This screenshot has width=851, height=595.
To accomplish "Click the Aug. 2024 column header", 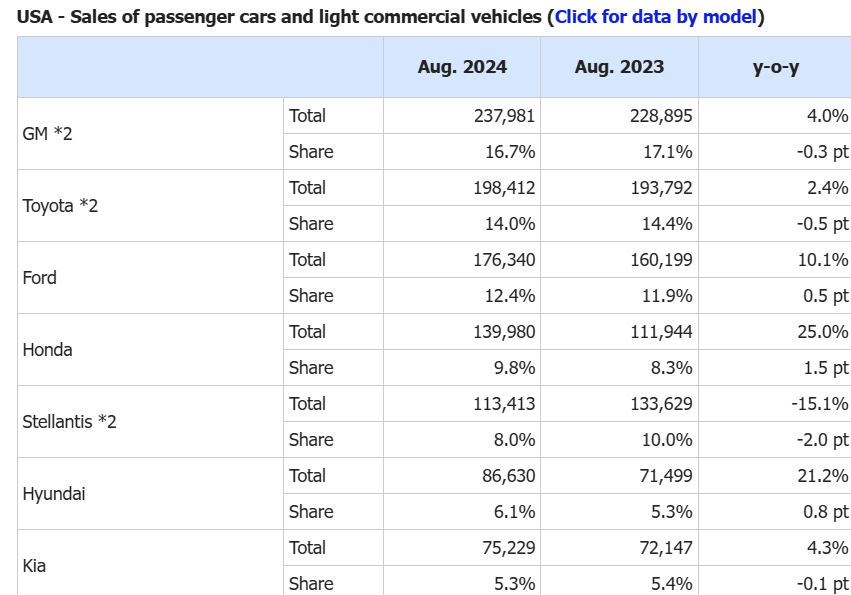I will (462, 67).
